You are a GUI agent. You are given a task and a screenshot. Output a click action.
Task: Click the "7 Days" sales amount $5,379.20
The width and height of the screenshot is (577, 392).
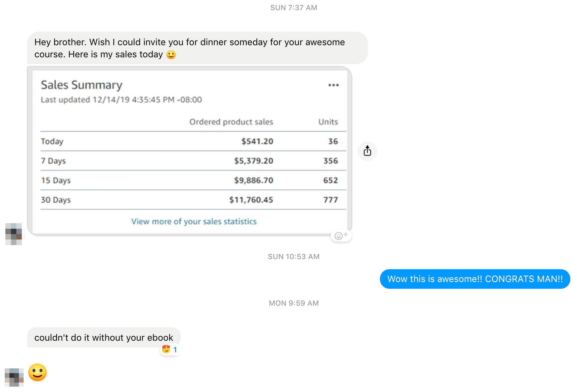pyautogui.click(x=253, y=161)
